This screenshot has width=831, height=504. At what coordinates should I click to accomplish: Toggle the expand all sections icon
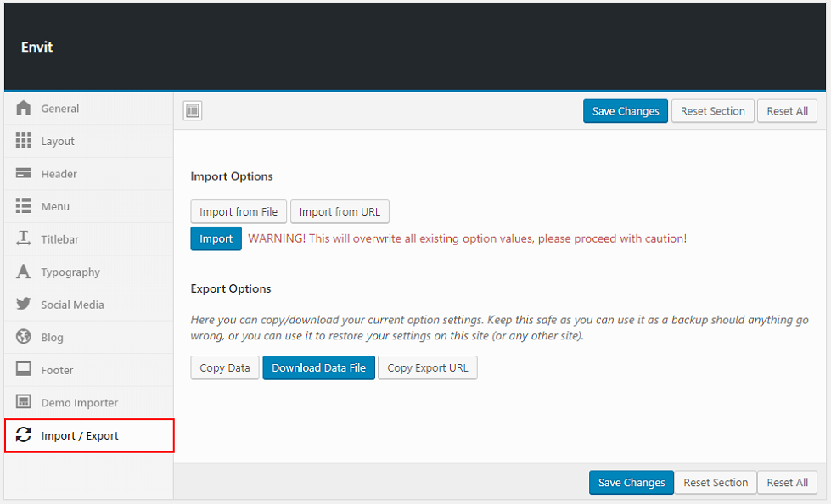[x=193, y=111]
